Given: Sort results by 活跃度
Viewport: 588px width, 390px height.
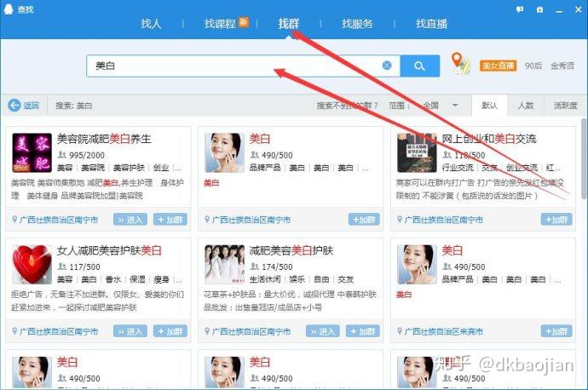Looking at the screenshot, I should 565,106.
